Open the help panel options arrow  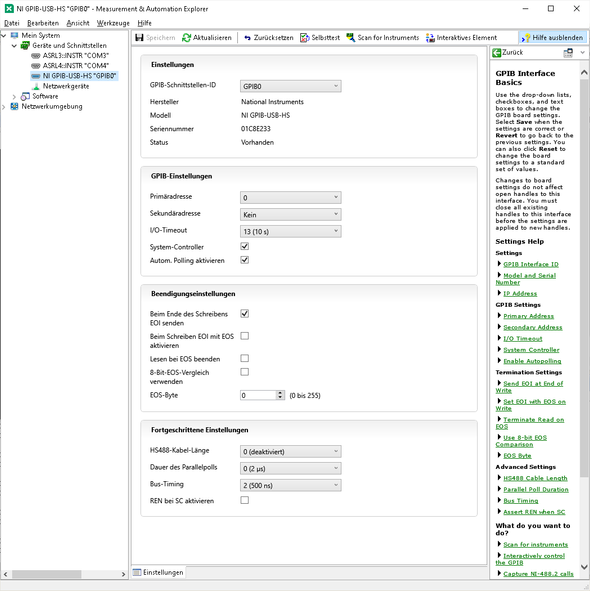[582, 53]
